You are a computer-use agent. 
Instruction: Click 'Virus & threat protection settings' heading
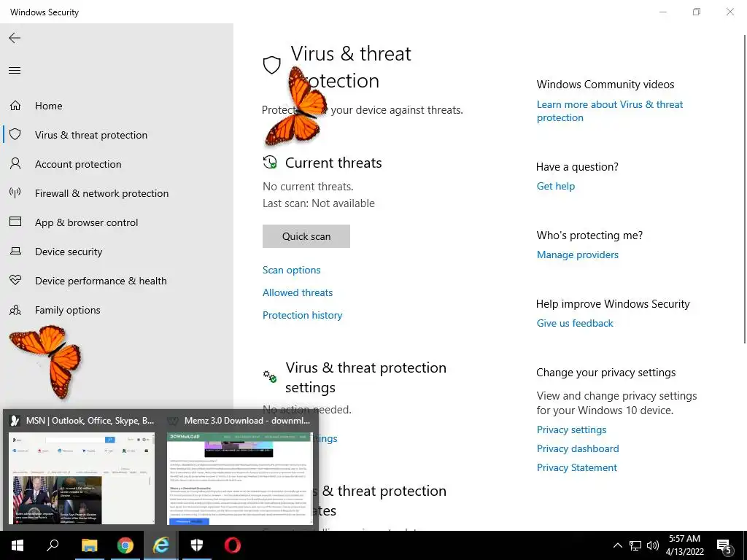point(366,377)
